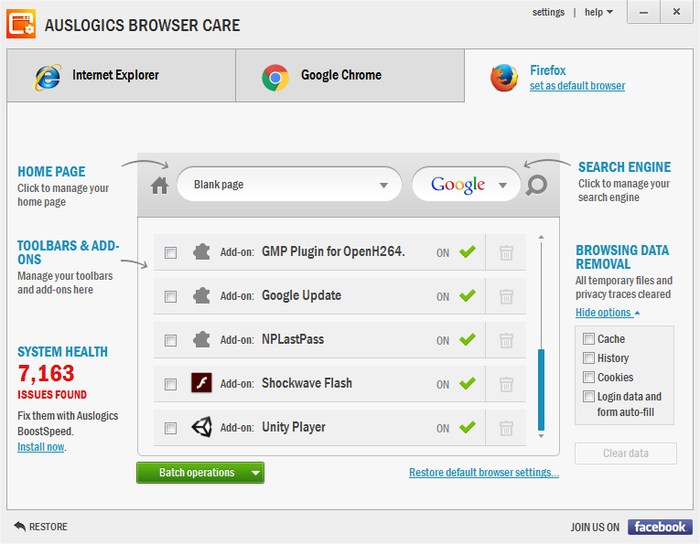Enable the History removal checkbox
This screenshot has width=700, height=544.
pos(588,358)
